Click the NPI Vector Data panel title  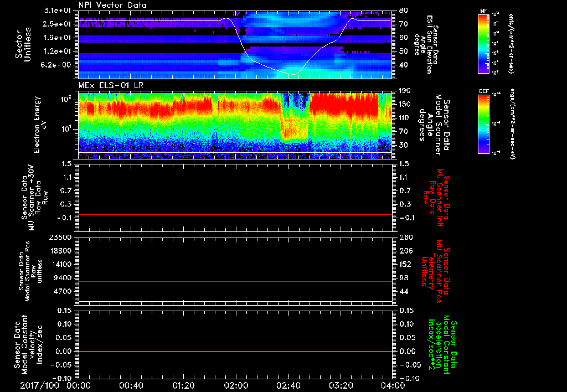point(112,5)
